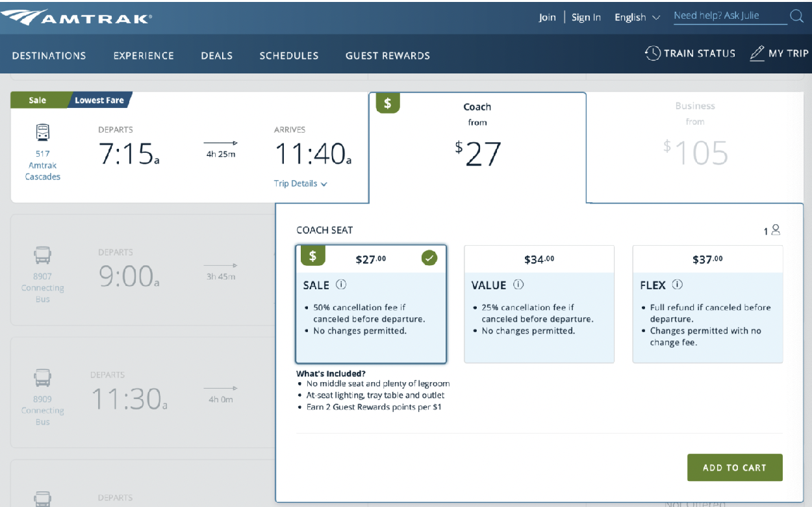Click the 517 Amtrak Cascades train name
The height and width of the screenshot is (507, 812).
[x=43, y=165]
